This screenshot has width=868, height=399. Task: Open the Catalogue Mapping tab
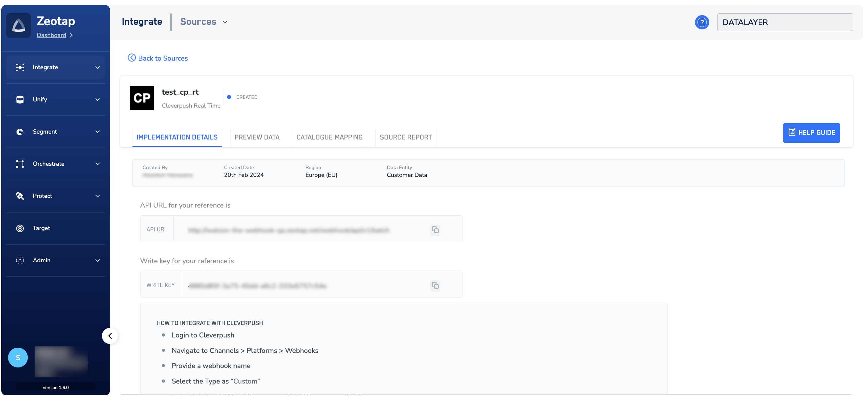pos(329,137)
